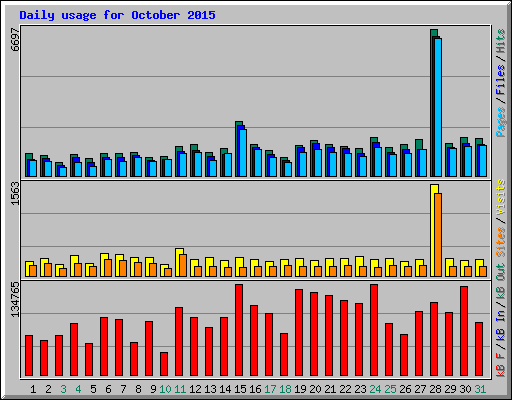
Task: Select day label 19
Action: [300, 389]
